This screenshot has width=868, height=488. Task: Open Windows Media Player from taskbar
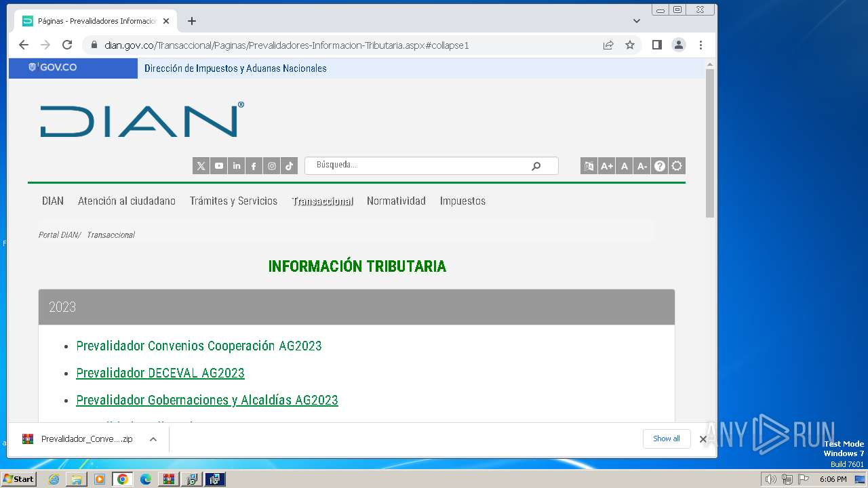tap(100, 479)
